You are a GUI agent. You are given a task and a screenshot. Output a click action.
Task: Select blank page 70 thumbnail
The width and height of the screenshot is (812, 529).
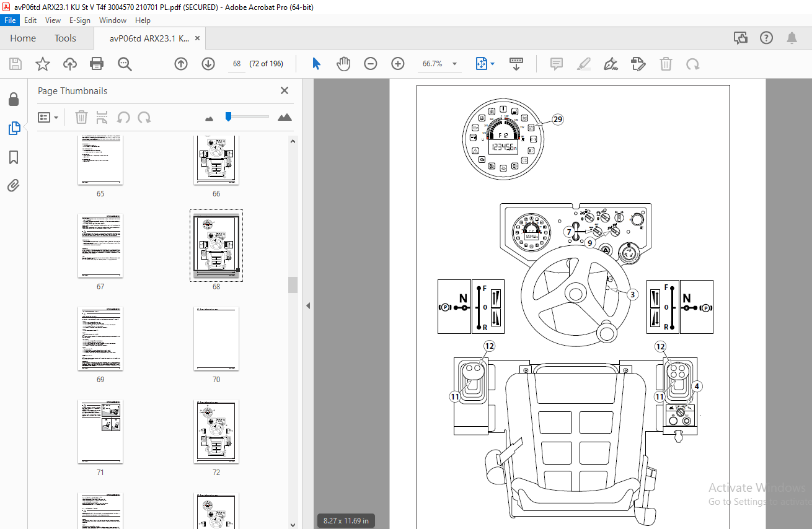(216, 339)
